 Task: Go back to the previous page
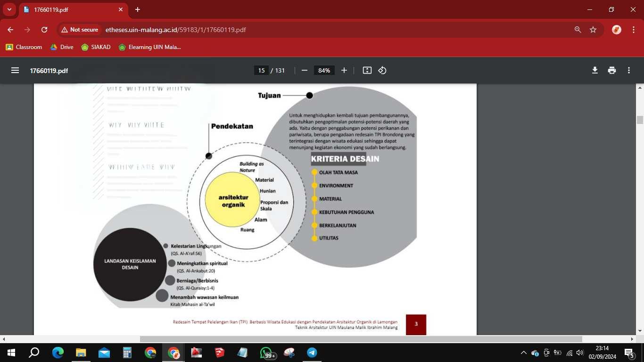(x=10, y=30)
